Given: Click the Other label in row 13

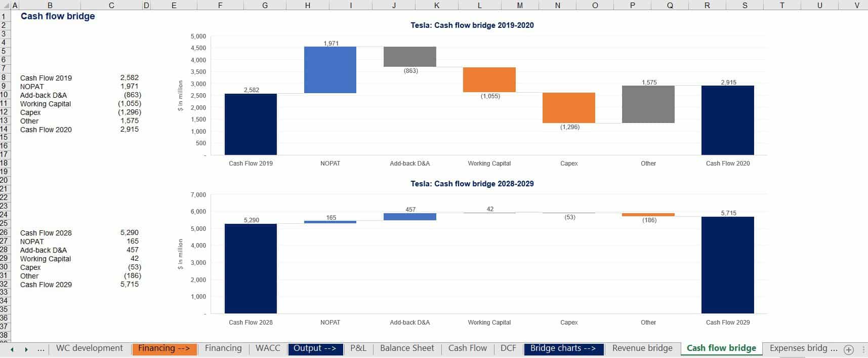Looking at the screenshot, I should [29, 121].
